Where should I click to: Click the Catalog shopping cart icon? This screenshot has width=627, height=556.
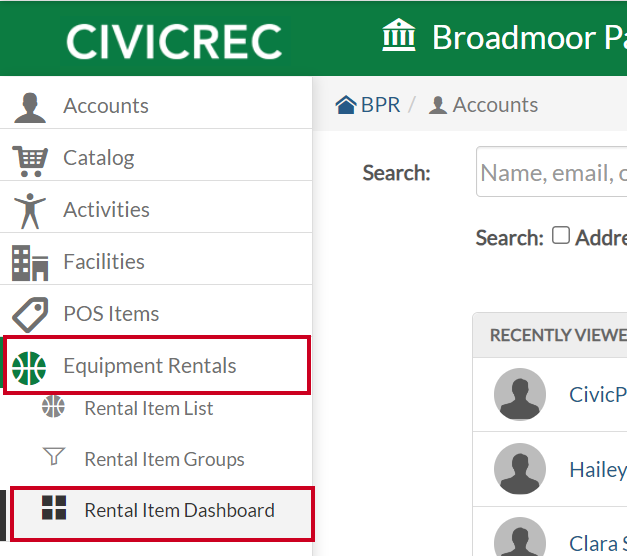(30, 161)
